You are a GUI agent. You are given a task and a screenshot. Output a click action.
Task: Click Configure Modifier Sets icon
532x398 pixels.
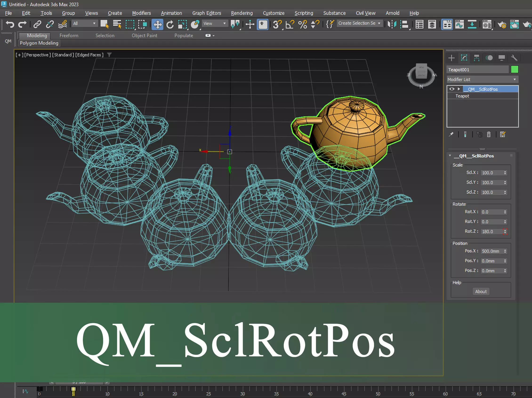pyautogui.click(x=502, y=134)
